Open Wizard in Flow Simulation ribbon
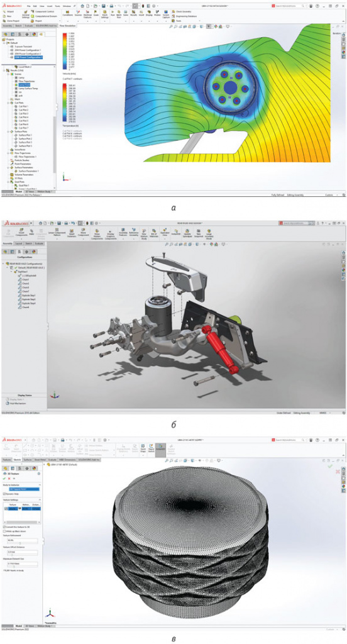Viewport: 347px width, 644px height. 9,11
